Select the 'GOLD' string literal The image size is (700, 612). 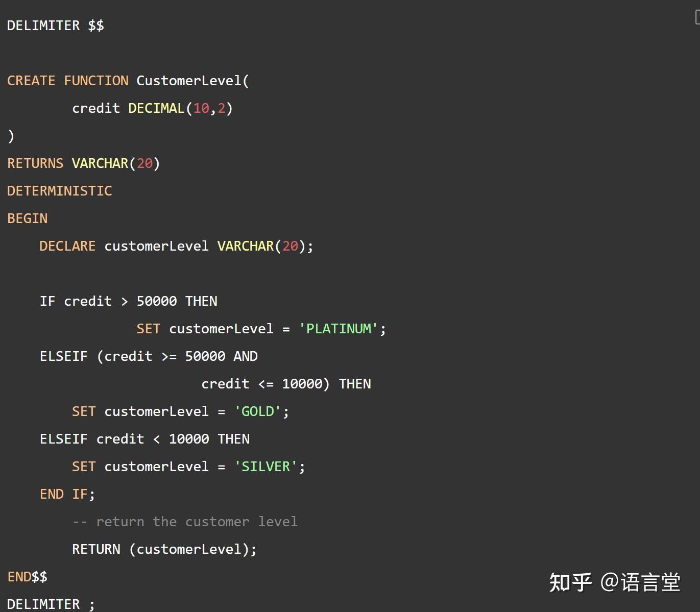pos(258,411)
